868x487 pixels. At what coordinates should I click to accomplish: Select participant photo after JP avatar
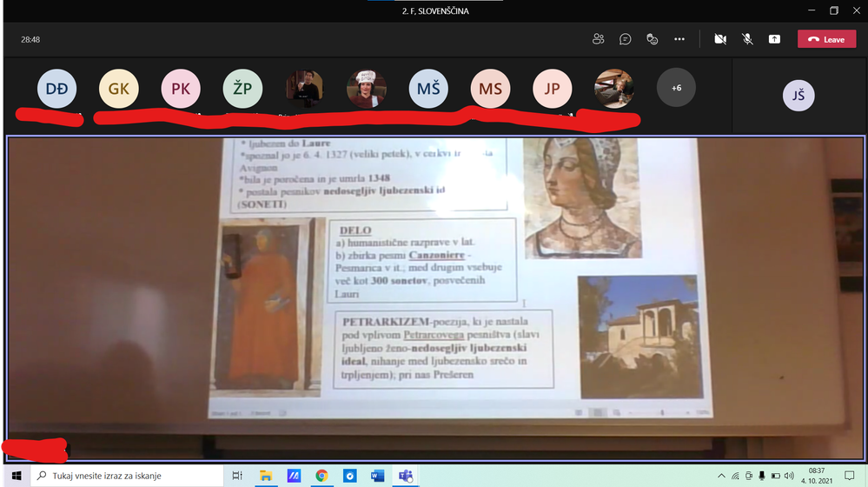click(614, 89)
